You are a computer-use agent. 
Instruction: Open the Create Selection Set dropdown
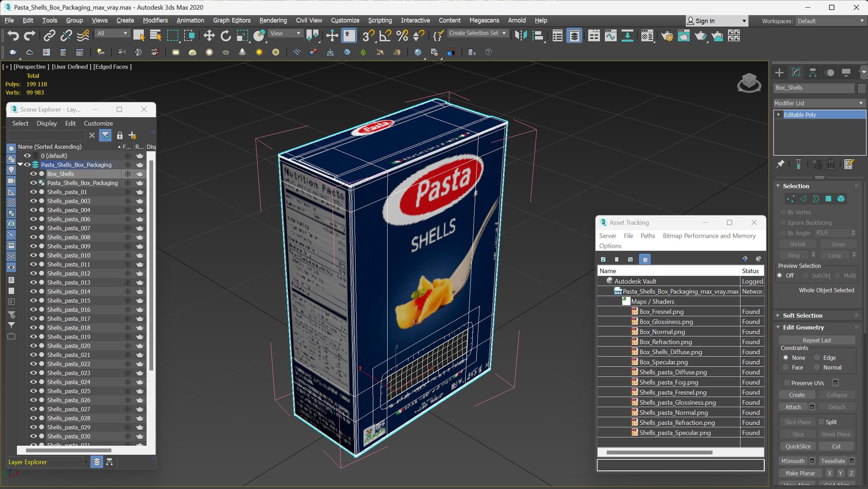click(477, 33)
